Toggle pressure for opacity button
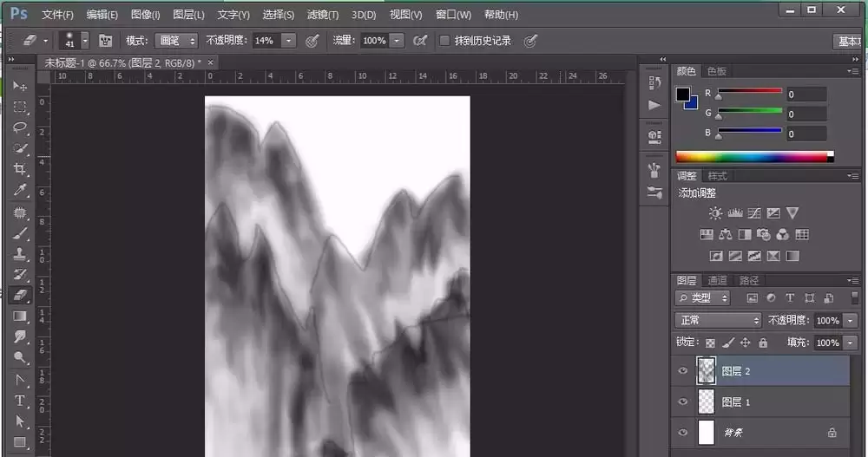The image size is (868, 457). (312, 41)
